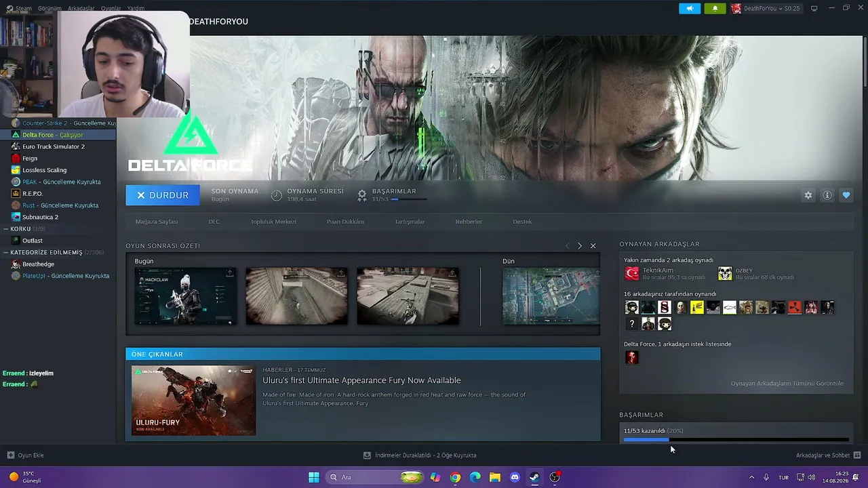Click the Windows Start button
868x488 pixels.
coord(314,477)
